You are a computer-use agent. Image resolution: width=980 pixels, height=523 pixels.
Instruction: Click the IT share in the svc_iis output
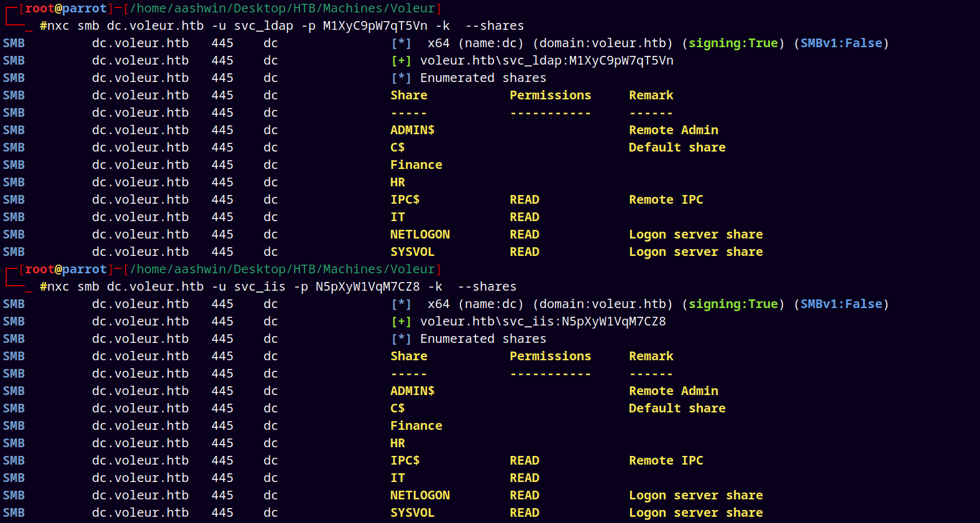click(398, 478)
